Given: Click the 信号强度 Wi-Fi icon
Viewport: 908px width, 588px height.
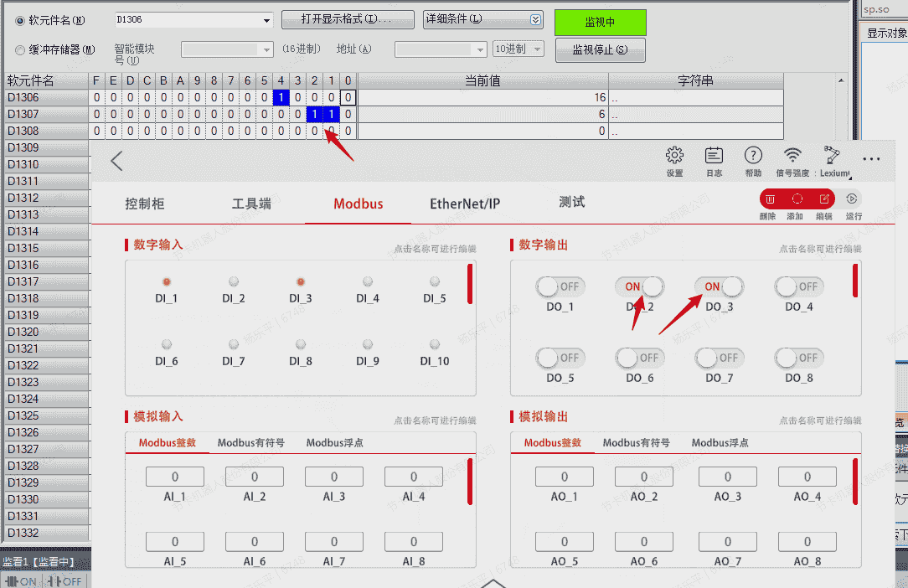Looking at the screenshot, I should coord(792,156).
